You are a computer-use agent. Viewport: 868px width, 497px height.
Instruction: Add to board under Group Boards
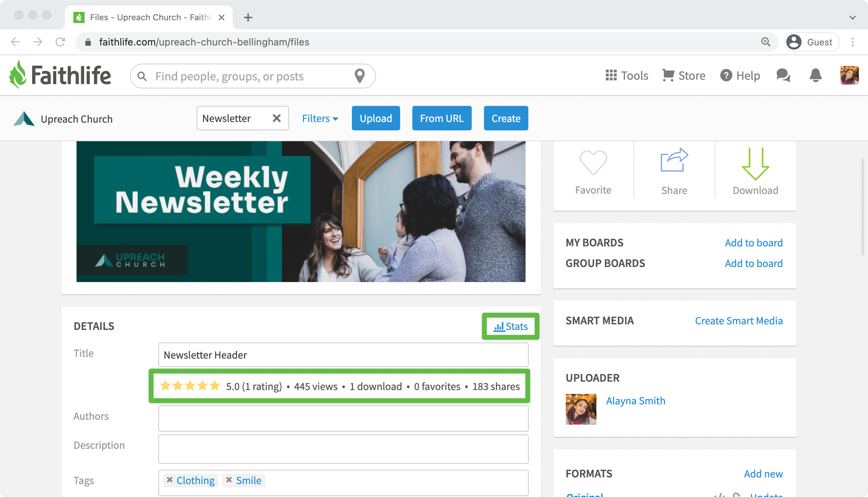pyautogui.click(x=754, y=263)
